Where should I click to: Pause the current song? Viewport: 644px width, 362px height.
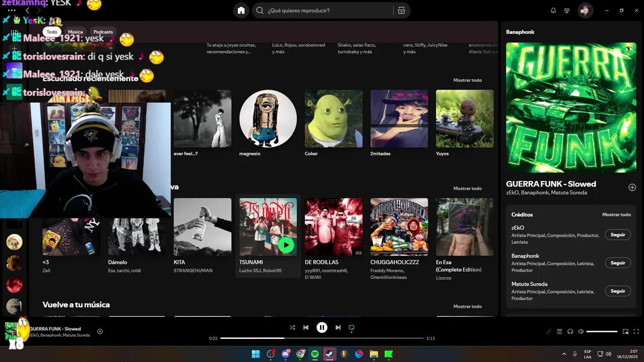tap(322, 327)
